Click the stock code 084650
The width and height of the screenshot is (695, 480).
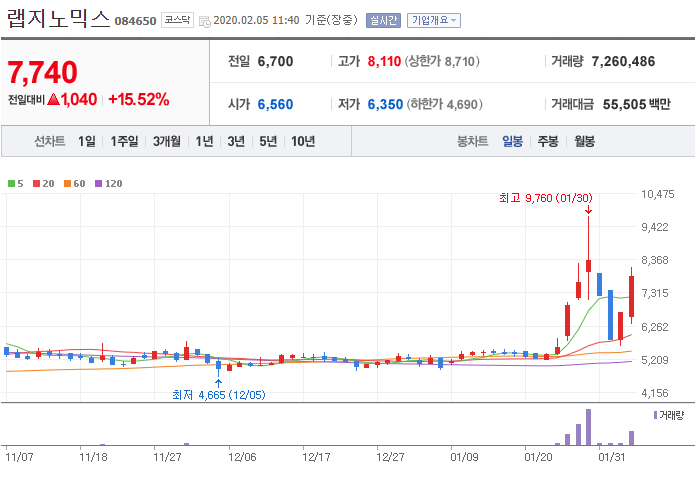coord(136,21)
